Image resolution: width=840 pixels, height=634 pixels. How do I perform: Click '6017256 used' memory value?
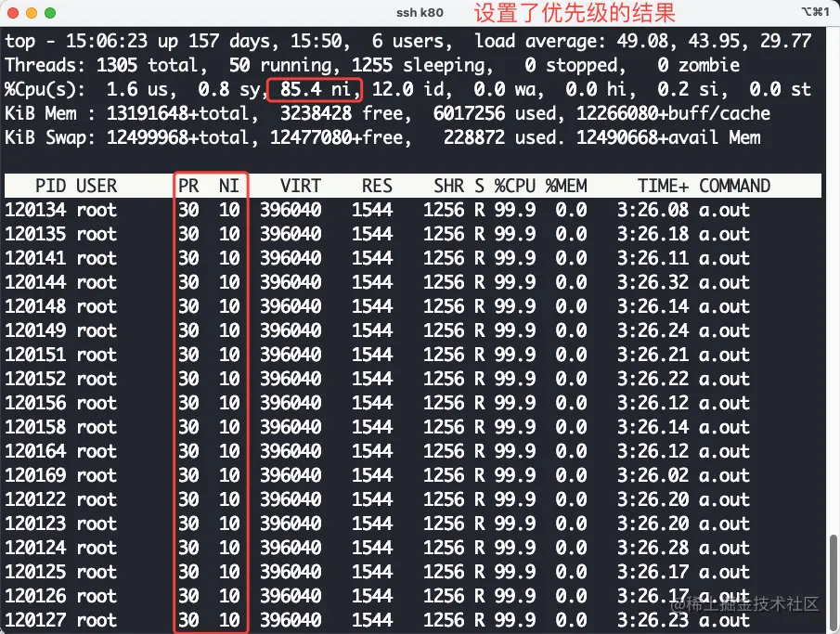pos(495,113)
